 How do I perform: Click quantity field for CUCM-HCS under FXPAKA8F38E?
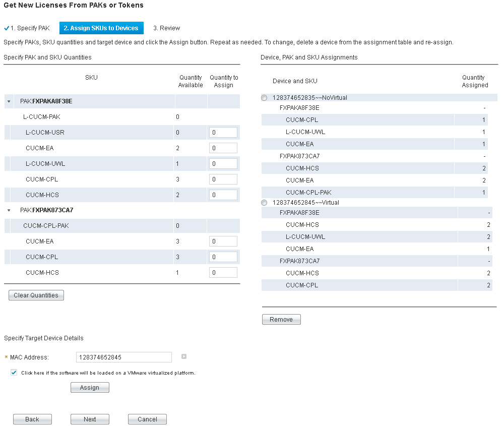(223, 195)
